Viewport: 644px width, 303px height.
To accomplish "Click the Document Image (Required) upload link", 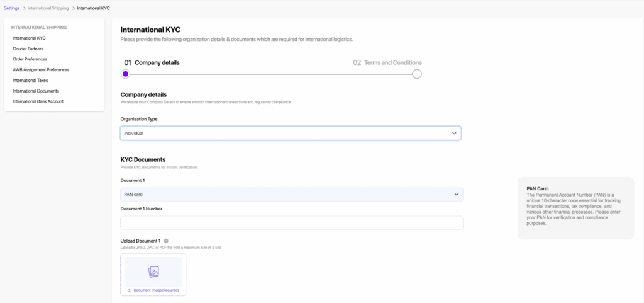I will click(157, 290).
